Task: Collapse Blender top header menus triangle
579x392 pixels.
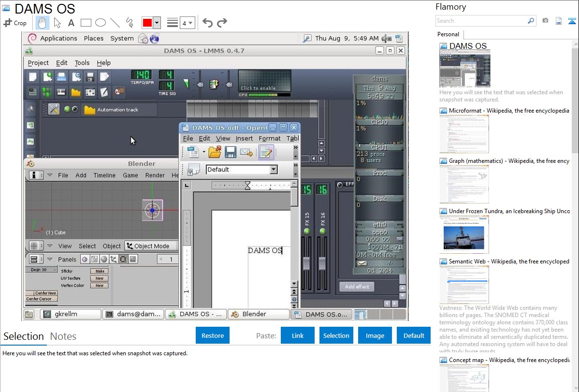Action: pyautogui.click(x=50, y=175)
